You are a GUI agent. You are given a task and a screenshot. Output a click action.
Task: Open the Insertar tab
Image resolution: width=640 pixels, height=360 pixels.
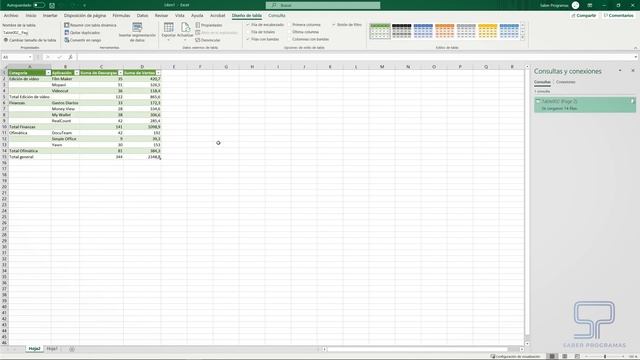[x=50, y=16]
